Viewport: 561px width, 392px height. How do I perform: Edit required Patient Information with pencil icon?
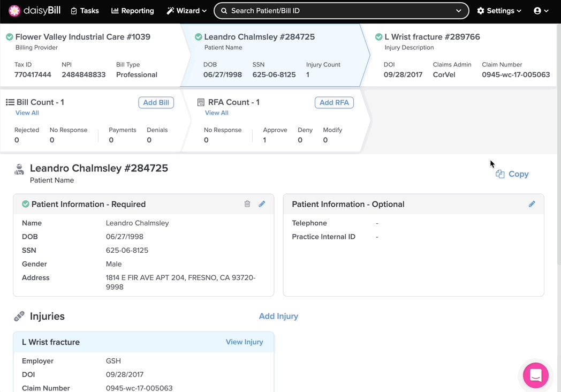(x=262, y=204)
